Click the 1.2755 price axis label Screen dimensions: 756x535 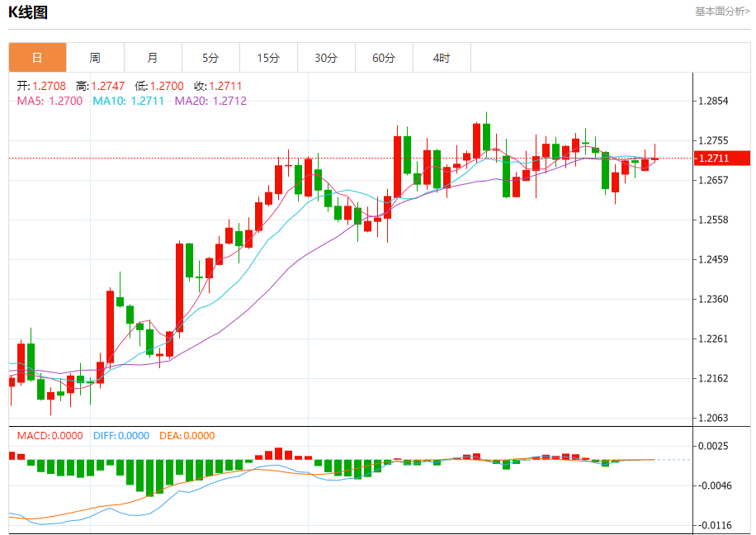(x=713, y=140)
